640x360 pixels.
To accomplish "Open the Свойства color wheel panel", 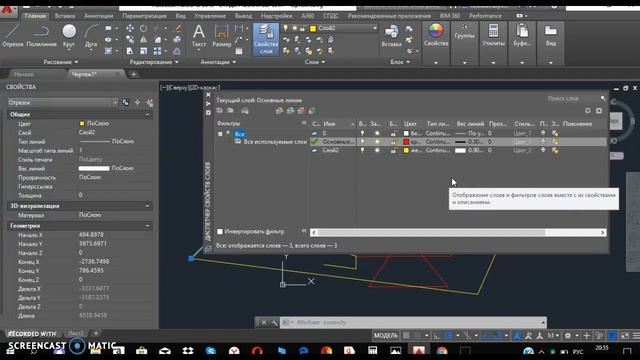I will point(436,35).
